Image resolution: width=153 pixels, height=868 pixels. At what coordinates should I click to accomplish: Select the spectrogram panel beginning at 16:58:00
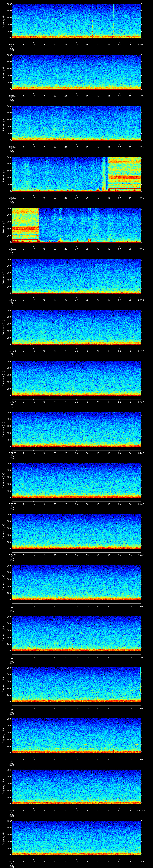pyautogui.click(x=76, y=736)
